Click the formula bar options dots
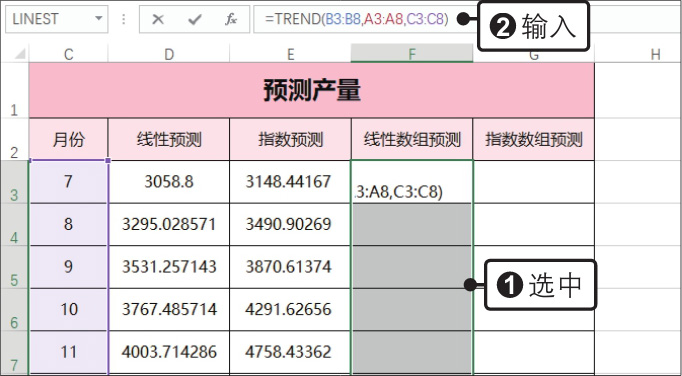Image resolution: width=682 pixels, height=376 pixels. pyautogui.click(x=124, y=19)
